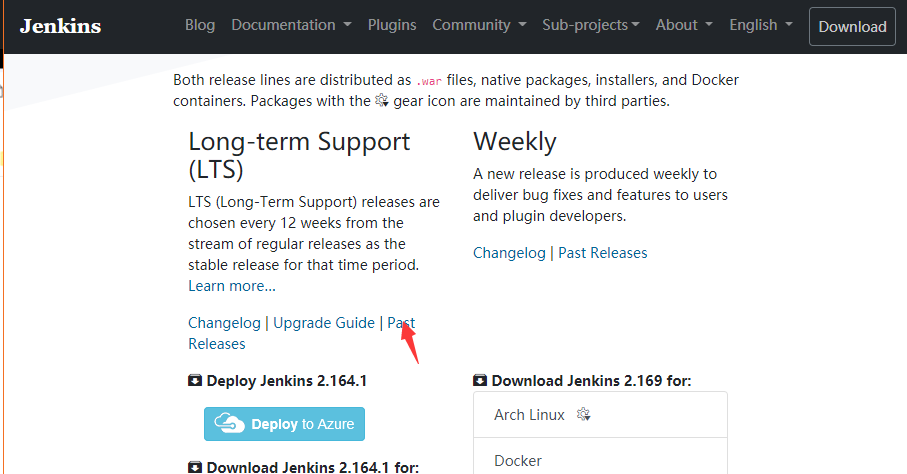
Task: Expand the Community dropdown menu
Action: tap(479, 25)
